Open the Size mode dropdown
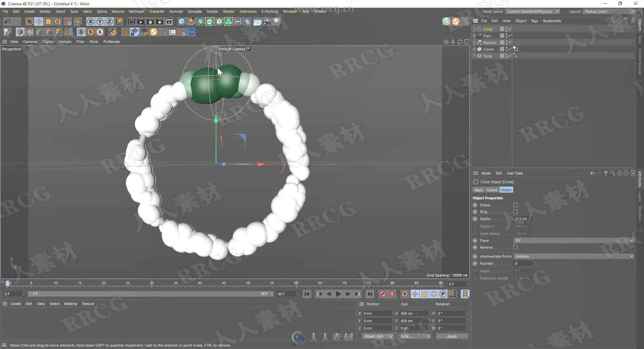 (415, 336)
